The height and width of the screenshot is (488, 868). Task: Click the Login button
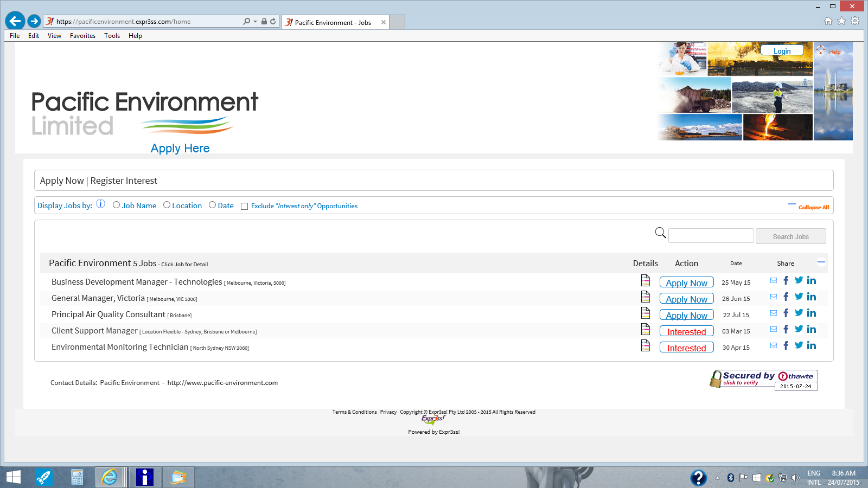pyautogui.click(x=782, y=50)
